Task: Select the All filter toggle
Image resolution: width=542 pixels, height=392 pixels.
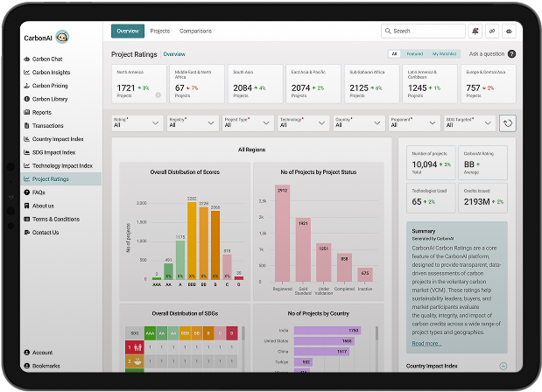Action: pos(394,54)
